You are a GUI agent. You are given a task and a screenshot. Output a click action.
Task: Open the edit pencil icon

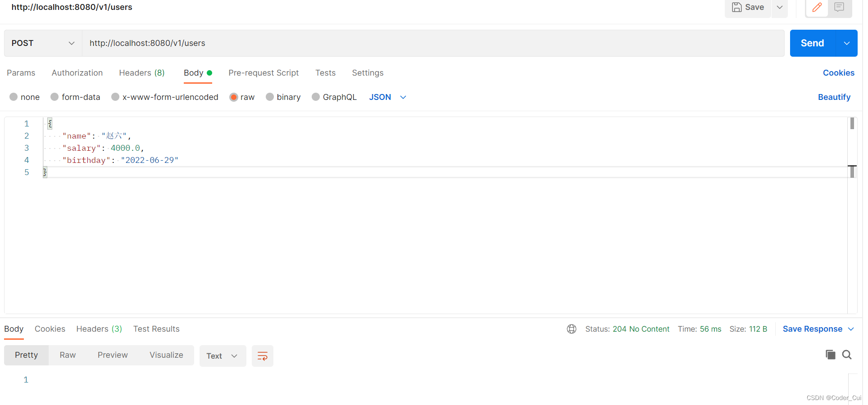click(x=817, y=7)
